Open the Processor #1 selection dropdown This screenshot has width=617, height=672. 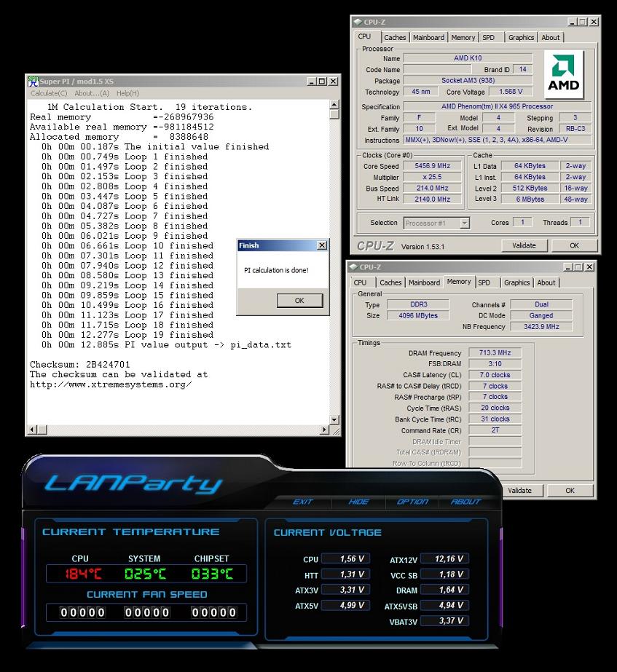point(436,223)
